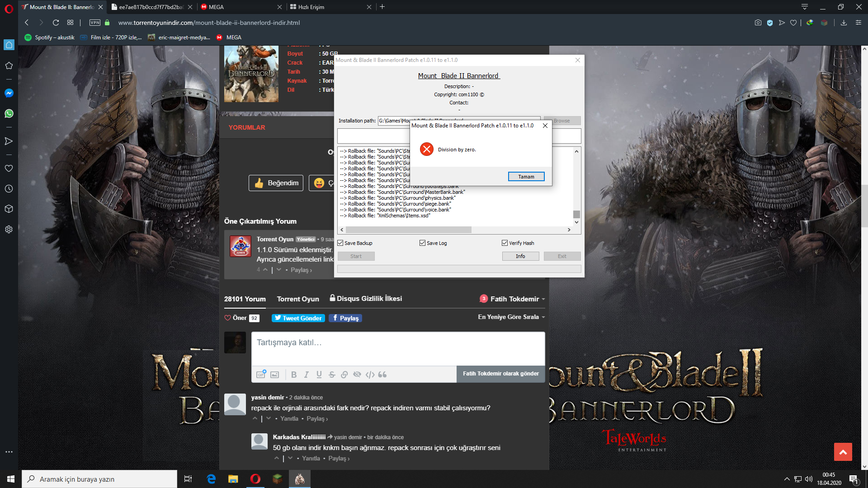
Task: Open settings gear in Opera sidebar
Action: coord(9,230)
